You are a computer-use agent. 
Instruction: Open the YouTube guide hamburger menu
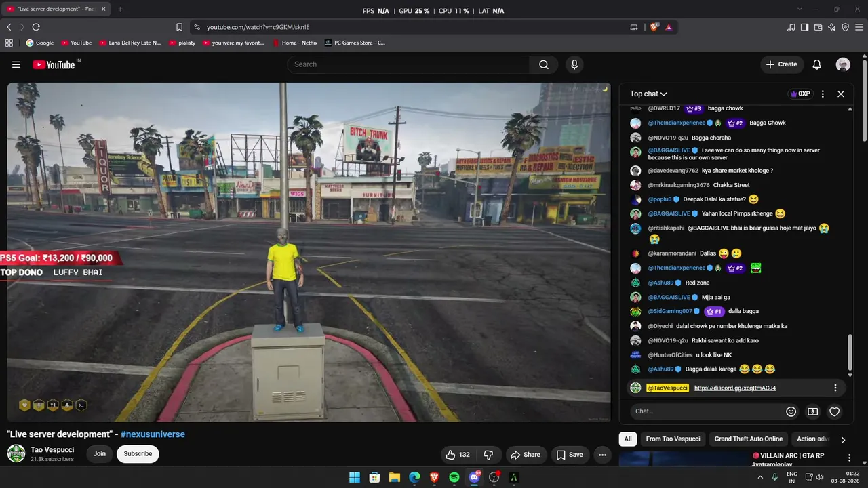pyautogui.click(x=16, y=64)
